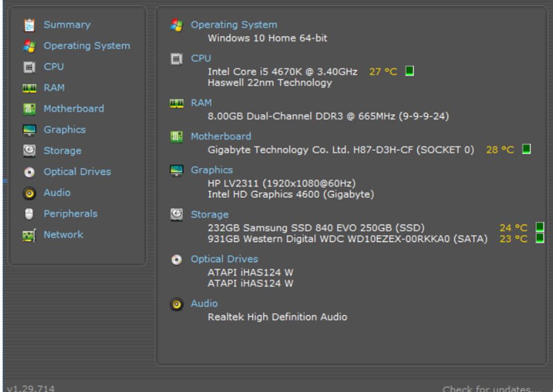Click 232GB Samsung SSD 840 EVO text
This screenshot has width=553, height=392.
pos(316,228)
